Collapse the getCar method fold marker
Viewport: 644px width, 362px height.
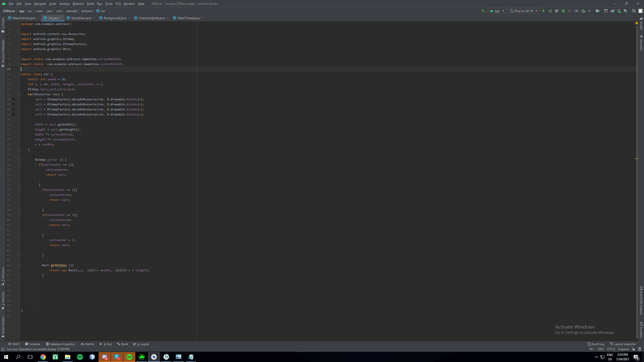tap(19, 160)
